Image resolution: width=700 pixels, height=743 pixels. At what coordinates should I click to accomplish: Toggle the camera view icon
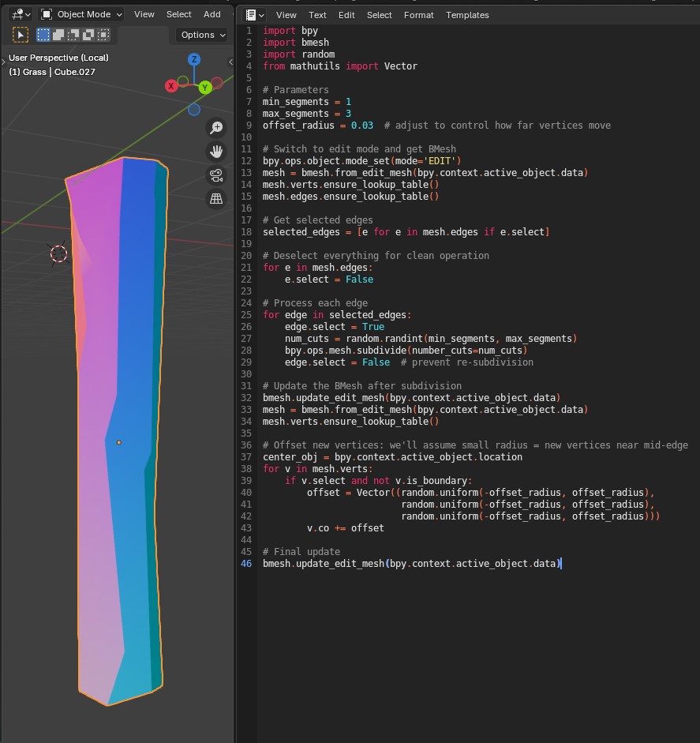click(216, 175)
